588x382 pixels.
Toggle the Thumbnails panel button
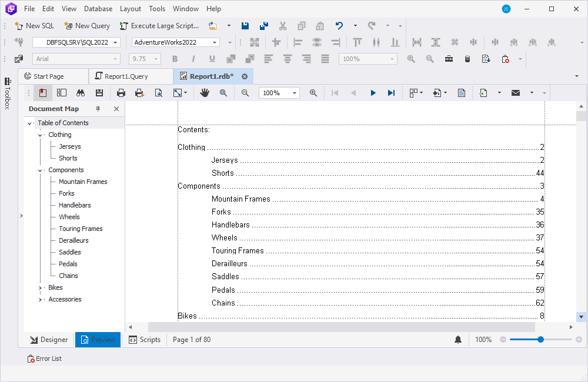click(x=62, y=93)
